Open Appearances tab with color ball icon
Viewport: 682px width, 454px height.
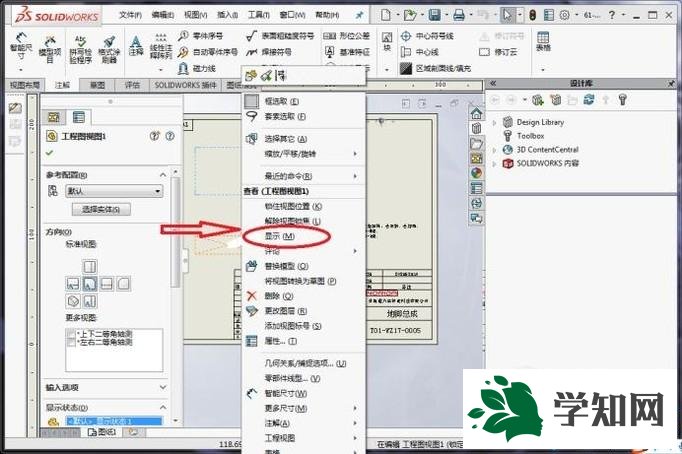click(x=476, y=173)
